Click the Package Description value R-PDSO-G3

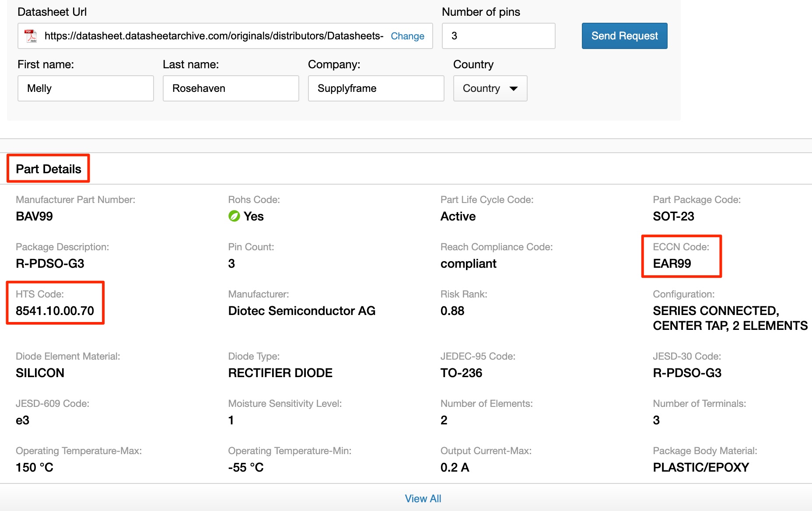(x=50, y=263)
